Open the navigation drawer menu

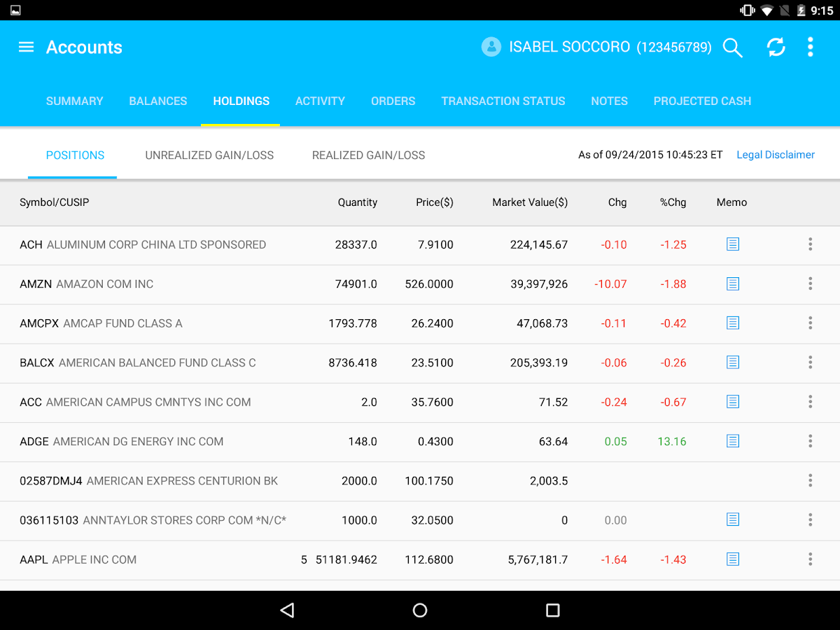pyautogui.click(x=26, y=47)
